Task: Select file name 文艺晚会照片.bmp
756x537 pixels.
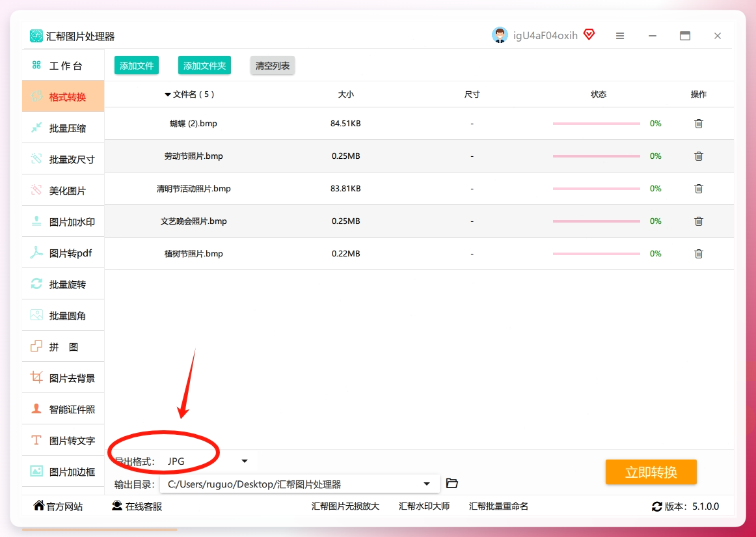Action: point(193,221)
